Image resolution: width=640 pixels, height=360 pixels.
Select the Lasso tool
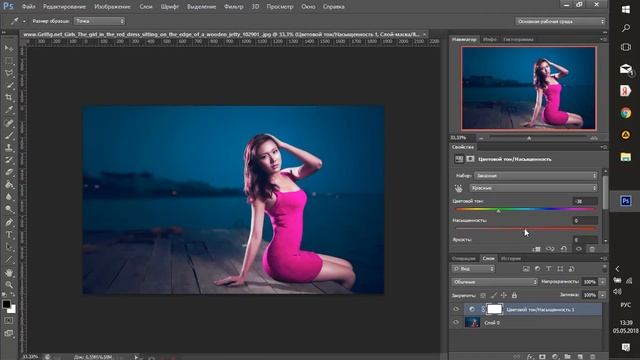click(9, 73)
